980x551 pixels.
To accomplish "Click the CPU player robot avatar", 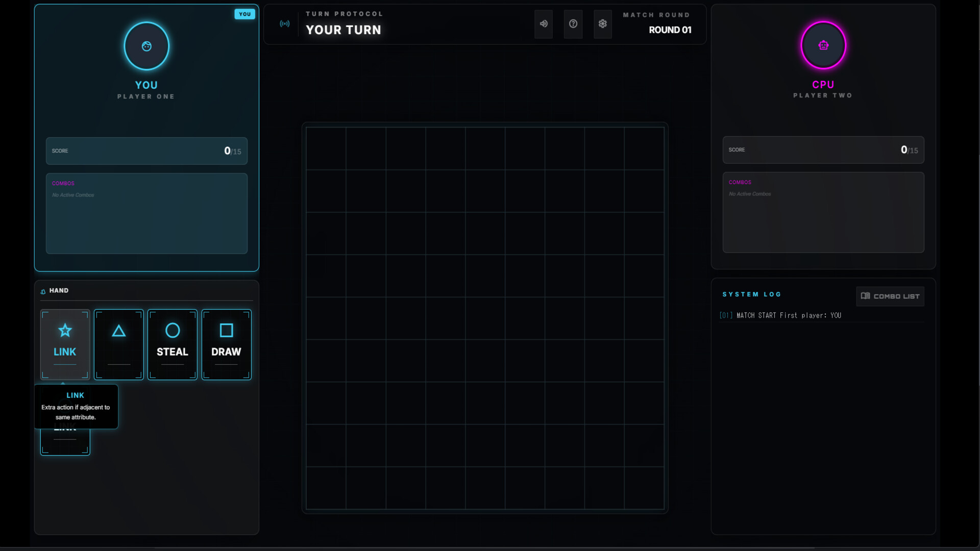I will coord(823,45).
